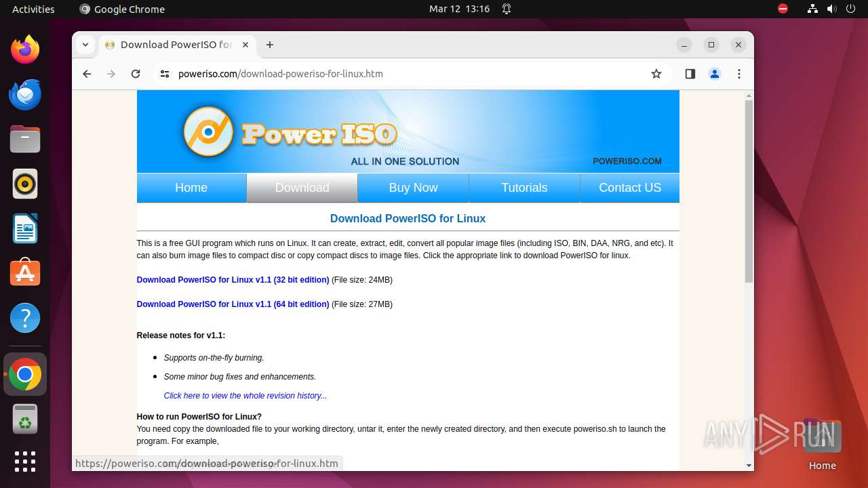Open the Tutorials nav tab
The image size is (868, 488).
point(524,188)
